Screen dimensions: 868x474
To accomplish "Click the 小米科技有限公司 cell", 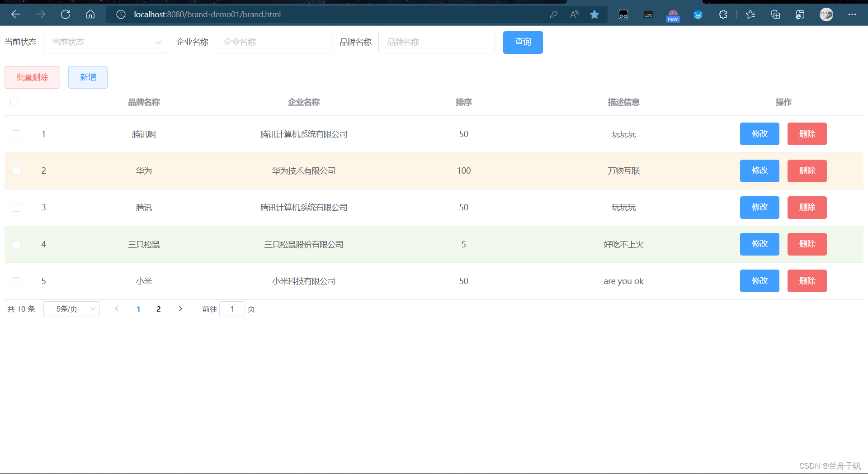I will coord(304,281).
